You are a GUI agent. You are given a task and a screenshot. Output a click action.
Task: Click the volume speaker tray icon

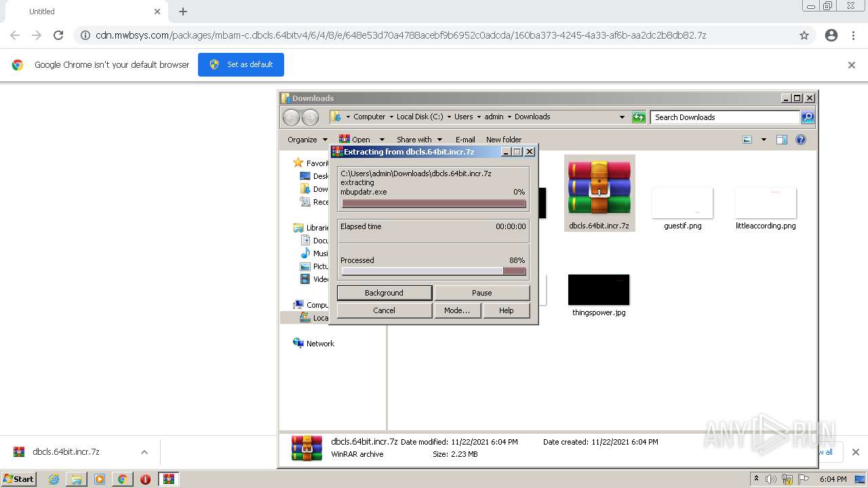point(771,479)
